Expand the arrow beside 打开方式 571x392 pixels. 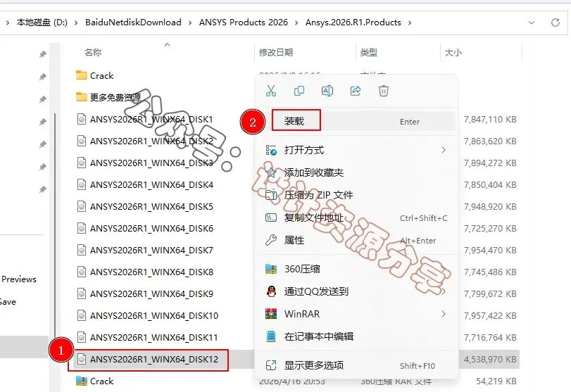tap(444, 150)
